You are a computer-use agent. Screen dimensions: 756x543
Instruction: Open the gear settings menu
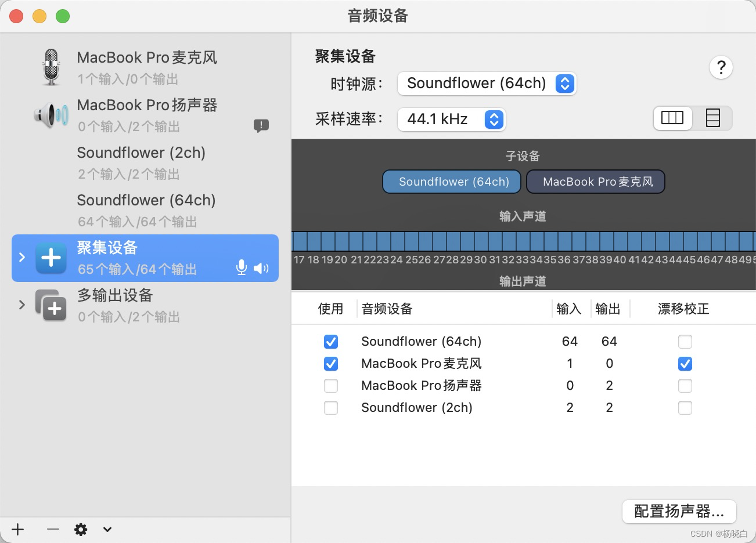coord(81,529)
